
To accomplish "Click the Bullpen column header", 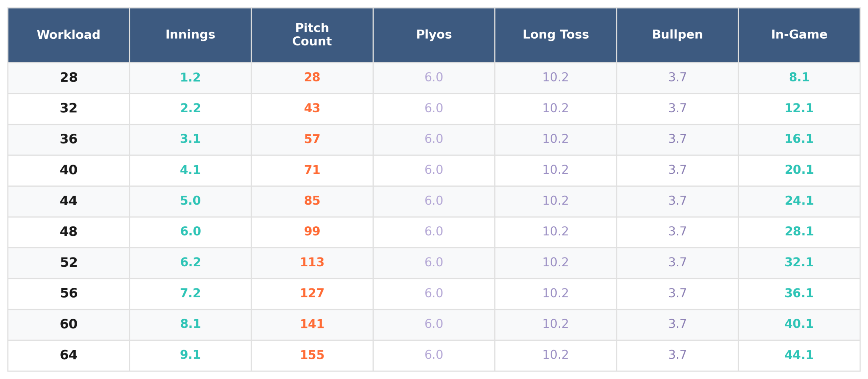I will tap(677, 35).
